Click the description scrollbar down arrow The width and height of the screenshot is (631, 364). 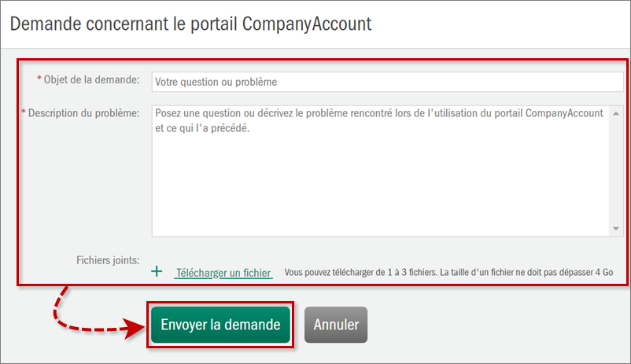[x=616, y=229]
